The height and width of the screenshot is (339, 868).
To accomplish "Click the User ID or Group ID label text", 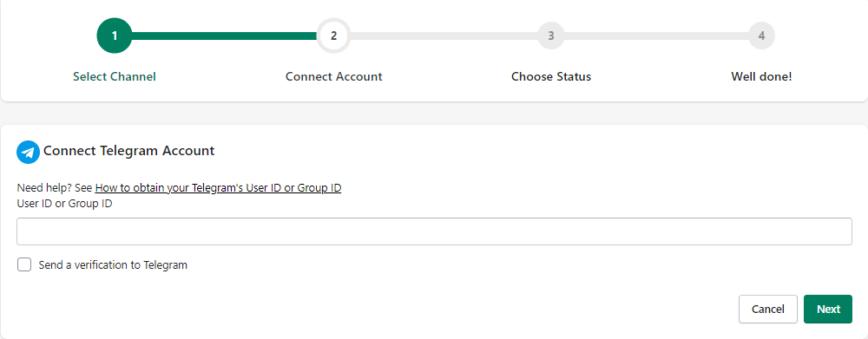I will [65, 204].
